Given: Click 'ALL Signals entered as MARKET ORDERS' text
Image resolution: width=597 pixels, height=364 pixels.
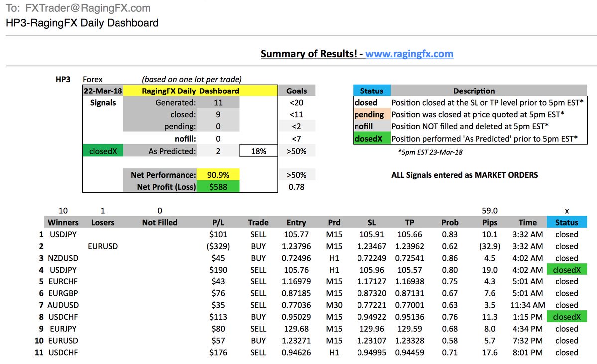Looking at the screenshot, I should tap(465, 175).
